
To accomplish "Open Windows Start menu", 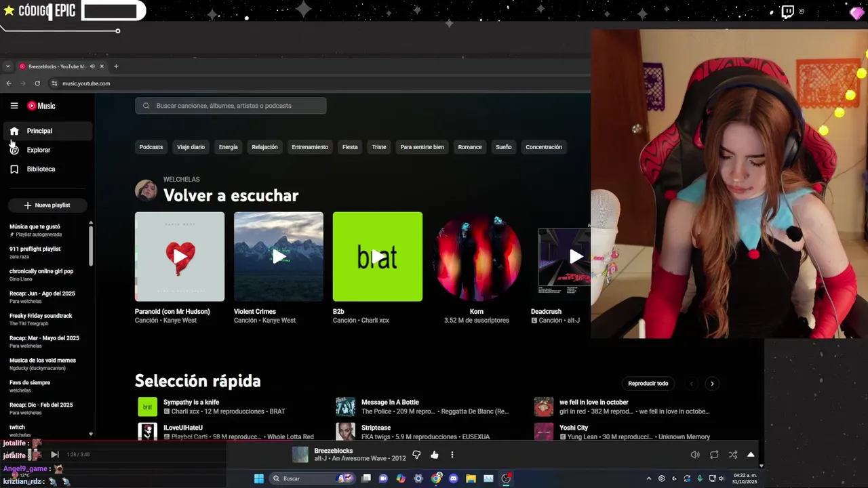I will click(258, 479).
